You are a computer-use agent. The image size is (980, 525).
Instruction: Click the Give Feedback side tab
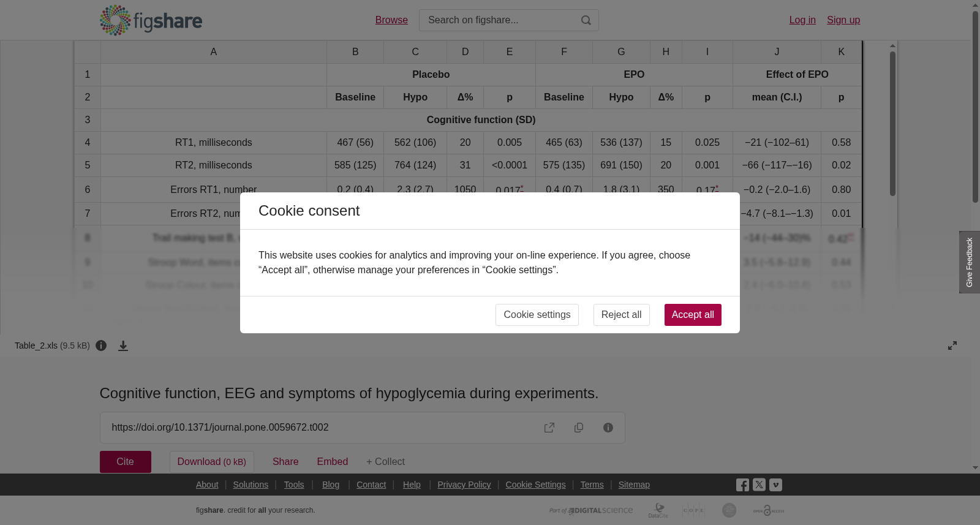tap(970, 262)
